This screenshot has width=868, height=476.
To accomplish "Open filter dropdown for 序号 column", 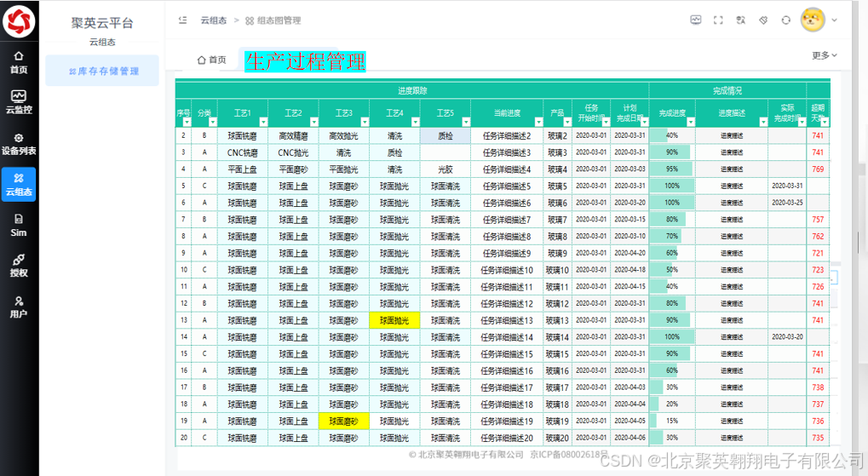I will [187, 122].
